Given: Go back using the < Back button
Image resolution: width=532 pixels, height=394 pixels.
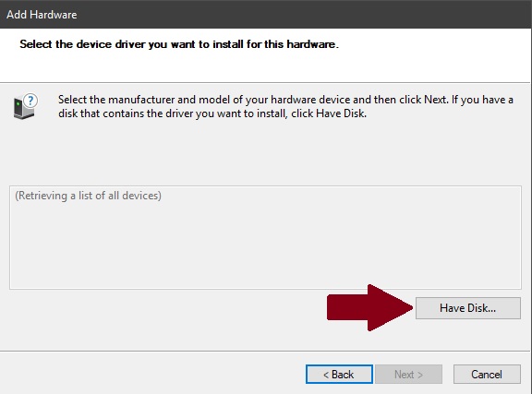Looking at the screenshot, I should pyautogui.click(x=339, y=375).
